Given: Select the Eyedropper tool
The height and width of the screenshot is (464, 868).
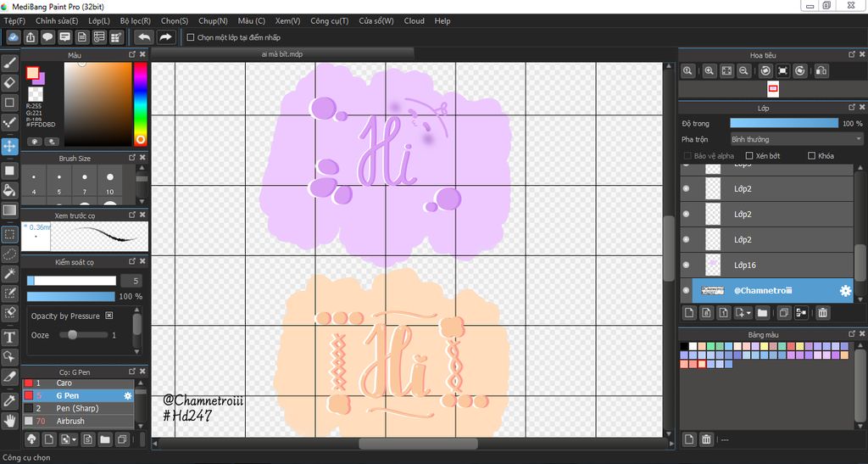Looking at the screenshot, I should 9,401.
